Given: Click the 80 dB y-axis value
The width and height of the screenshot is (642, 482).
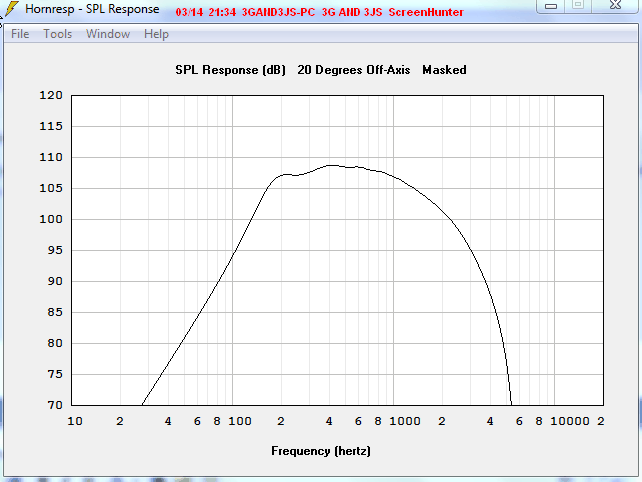Looking at the screenshot, I should [x=55, y=343].
